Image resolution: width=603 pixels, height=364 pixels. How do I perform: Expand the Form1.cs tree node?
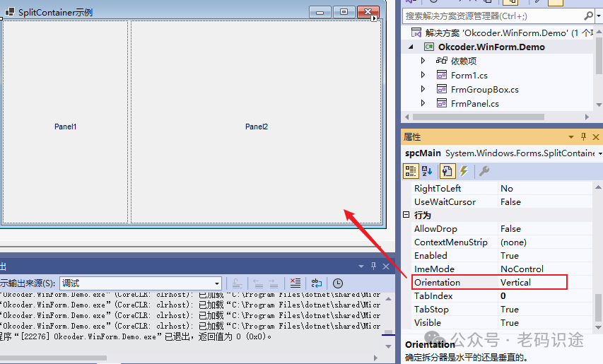[x=423, y=75]
